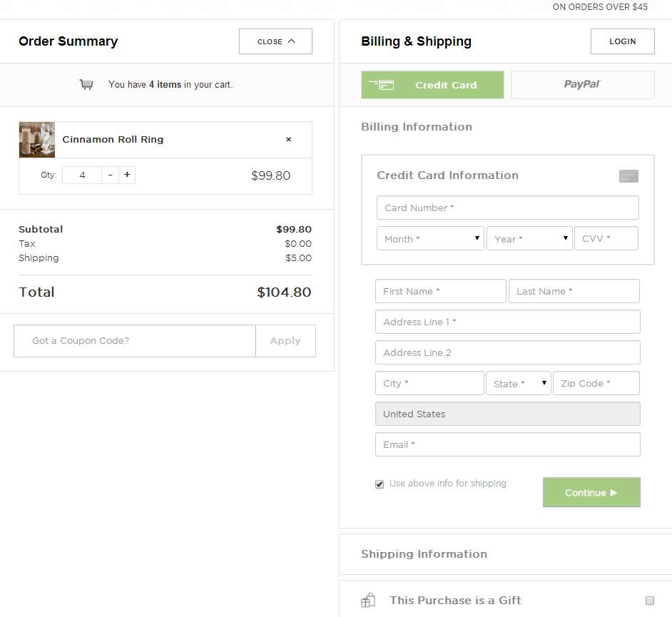Toggle 'Use above info for shipping' checkbox

(x=380, y=484)
